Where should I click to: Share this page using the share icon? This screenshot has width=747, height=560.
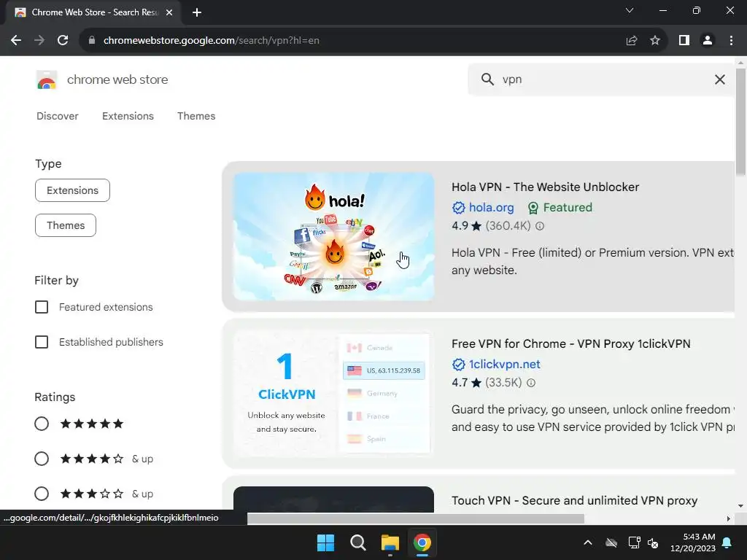coord(632,41)
